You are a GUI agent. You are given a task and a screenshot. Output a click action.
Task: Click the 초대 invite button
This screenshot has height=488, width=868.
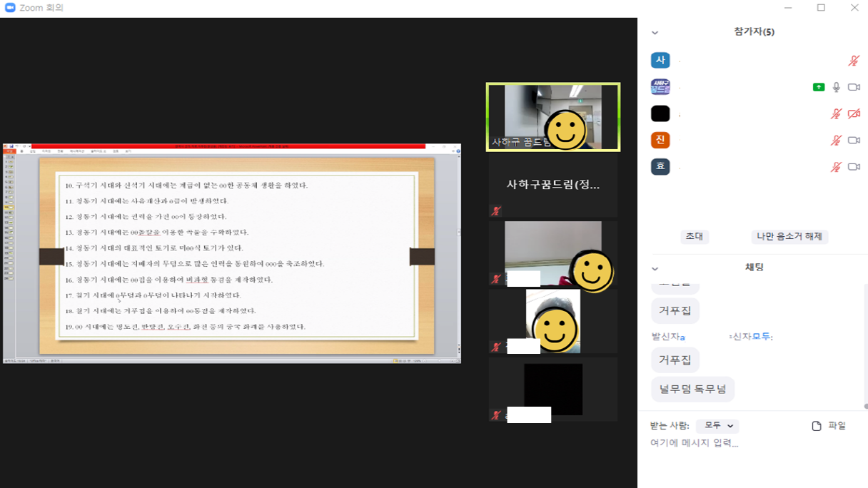694,236
